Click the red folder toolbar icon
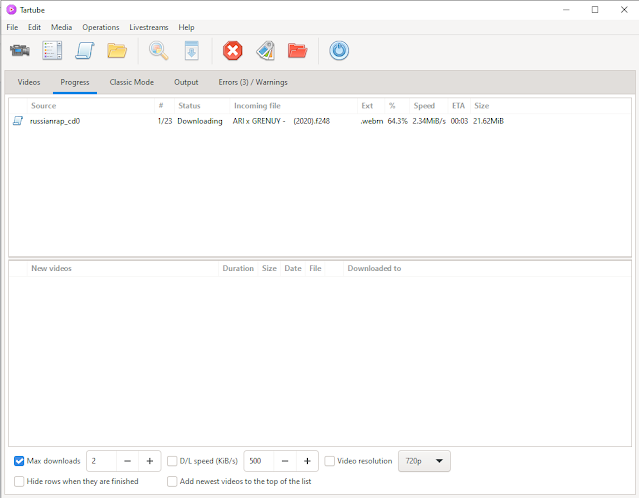The height and width of the screenshot is (498, 639). coord(297,51)
